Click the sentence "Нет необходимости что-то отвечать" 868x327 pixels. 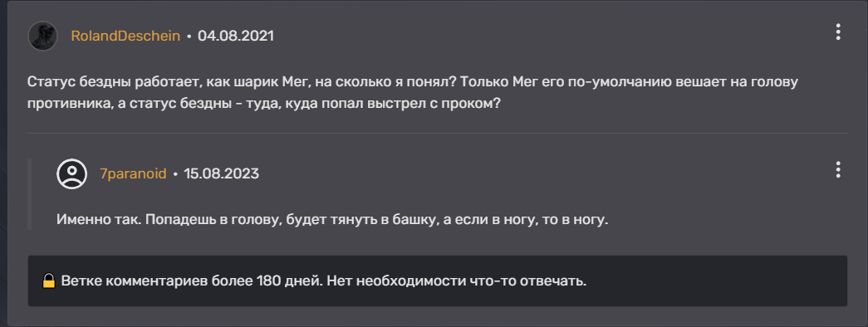tap(456, 281)
